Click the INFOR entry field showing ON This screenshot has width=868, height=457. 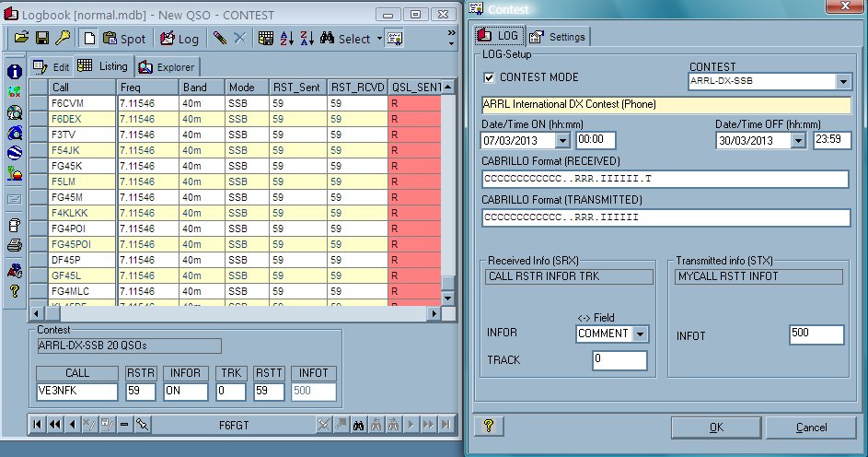[x=185, y=391]
